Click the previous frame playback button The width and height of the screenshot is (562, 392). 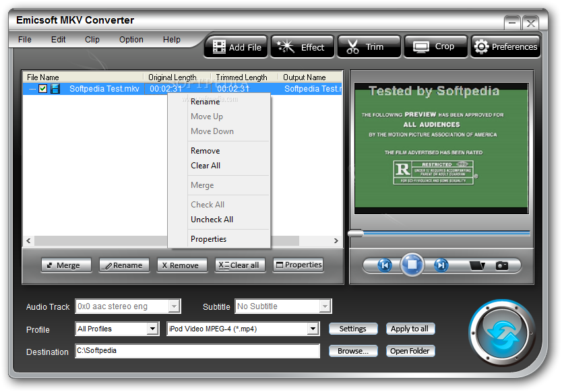[384, 265]
